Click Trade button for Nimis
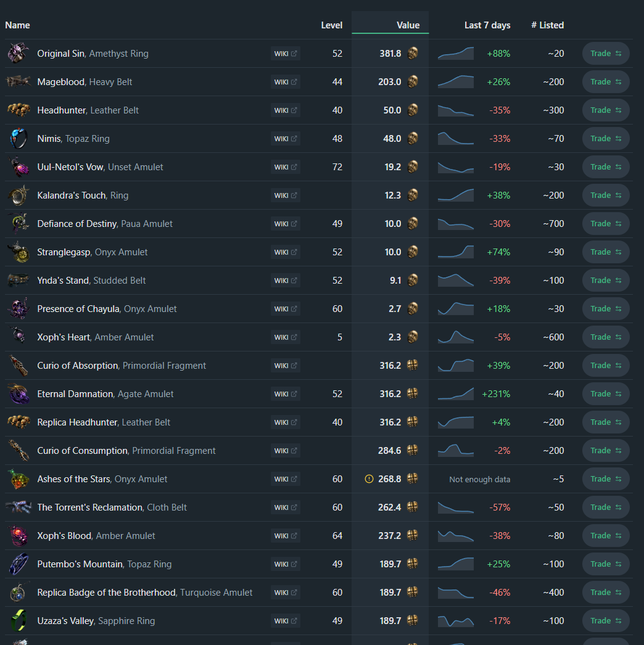 click(x=606, y=139)
